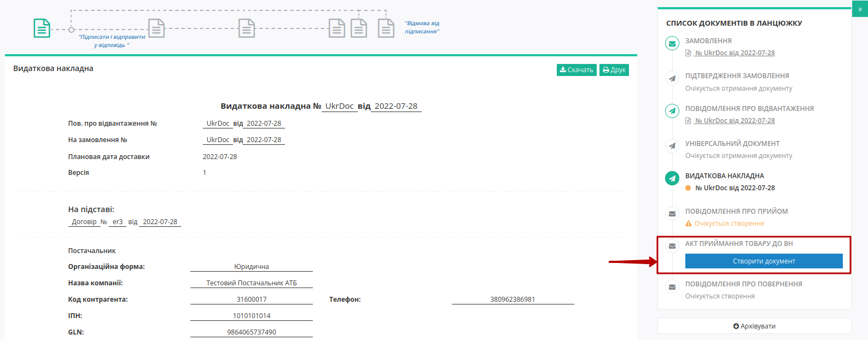Click envelope icon for АКТ ПРИЙМАННЯ ТОВАРУ ДО ВН
The height and width of the screenshot is (340, 868).
click(x=672, y=246)
